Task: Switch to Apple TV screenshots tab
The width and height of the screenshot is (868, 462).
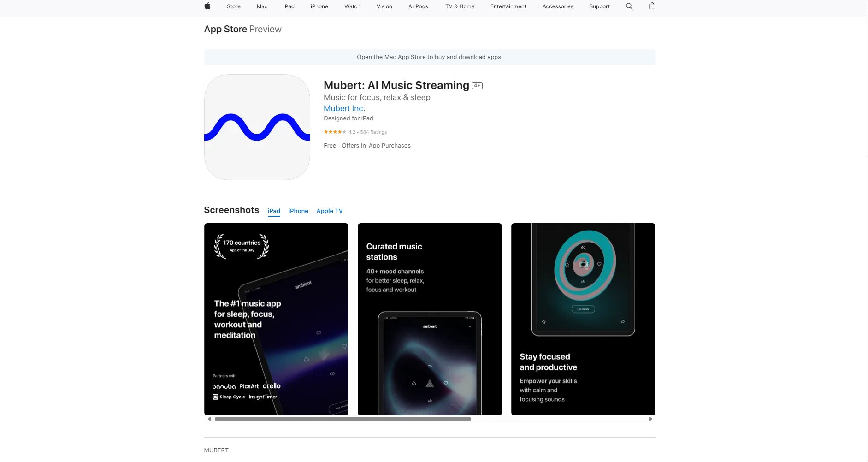Action: point(330,211)
